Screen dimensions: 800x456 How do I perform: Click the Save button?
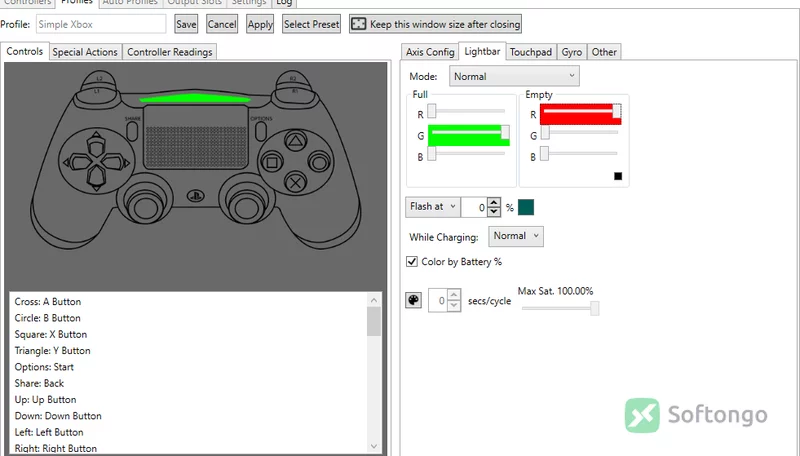pyautogui.click(x=186, y=24)
